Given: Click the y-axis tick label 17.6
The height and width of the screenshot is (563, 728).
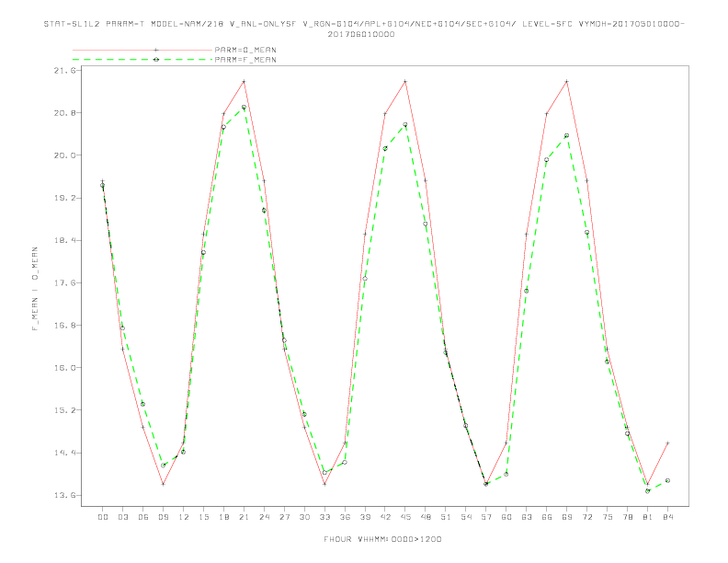Looking at the screenshot, I should [64, 283].
